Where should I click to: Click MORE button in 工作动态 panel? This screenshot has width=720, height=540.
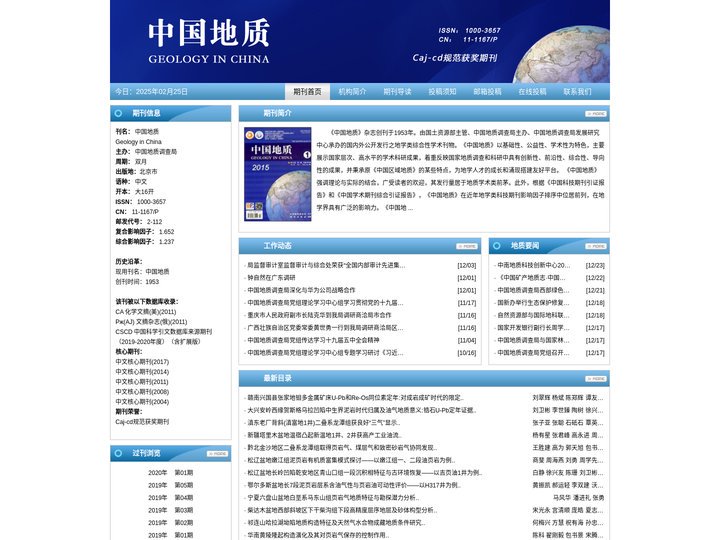[467, 246]
